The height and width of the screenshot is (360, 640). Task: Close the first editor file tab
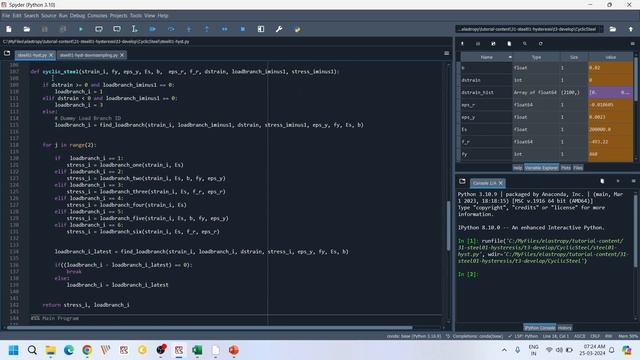[x=51, y=55]
